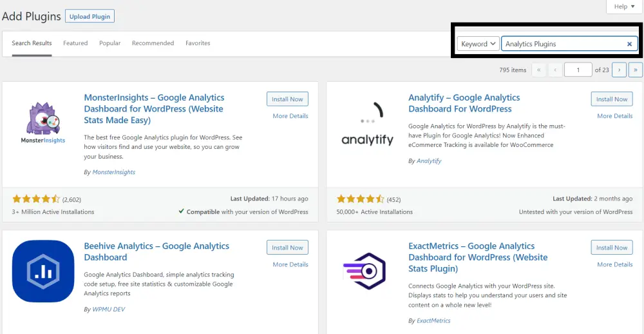This screenshot has height=334, width=644.
Task: Install the Analytify plugin now
Action: click(x=612, y=99)
